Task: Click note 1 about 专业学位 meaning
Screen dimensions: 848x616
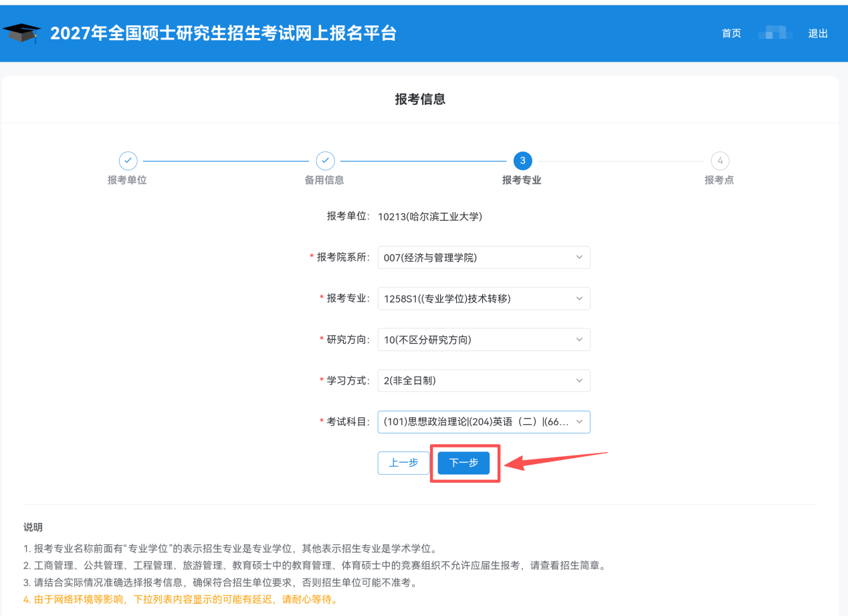Action: (x=230, y=549)
